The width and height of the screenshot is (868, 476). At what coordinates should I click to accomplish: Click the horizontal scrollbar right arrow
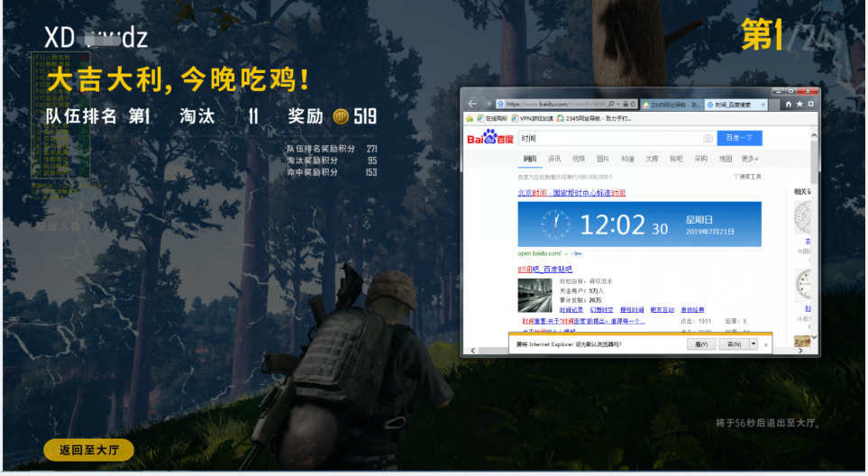800,351
